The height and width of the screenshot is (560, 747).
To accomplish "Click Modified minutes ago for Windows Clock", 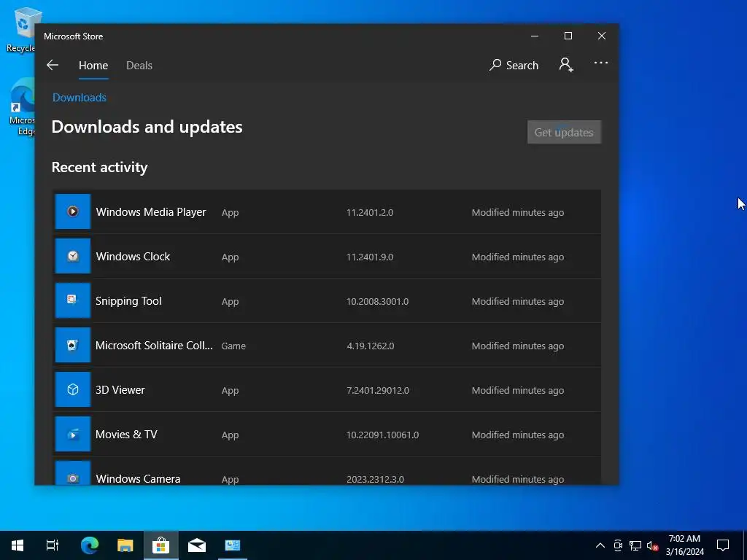I will click(518, 257).
